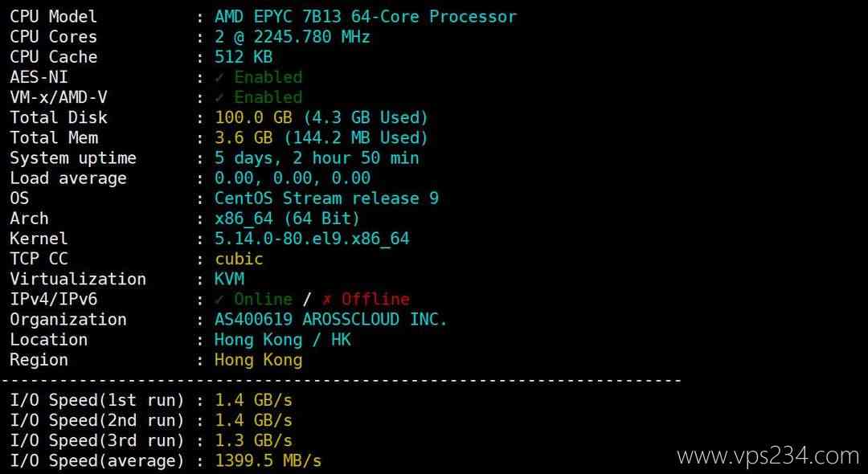Click the AMD EPYC 7B13 processor text
This screenshot has height=474, width=868.
point(366,17)
